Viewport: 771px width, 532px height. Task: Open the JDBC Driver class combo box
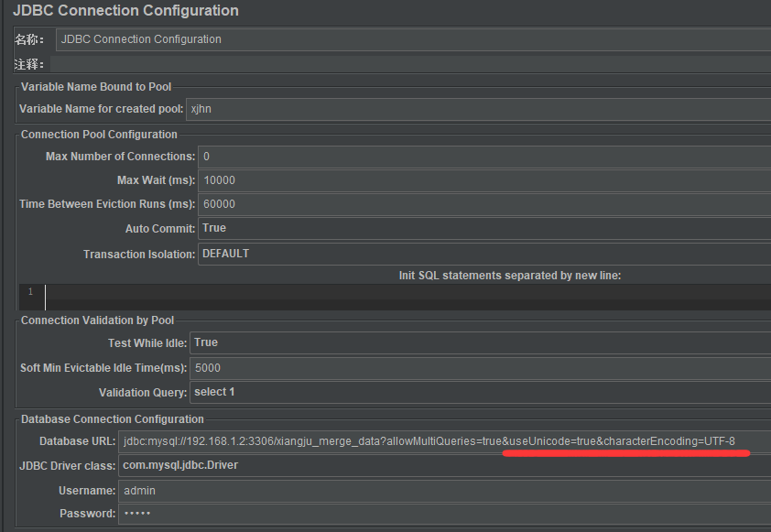pos(444,466)
